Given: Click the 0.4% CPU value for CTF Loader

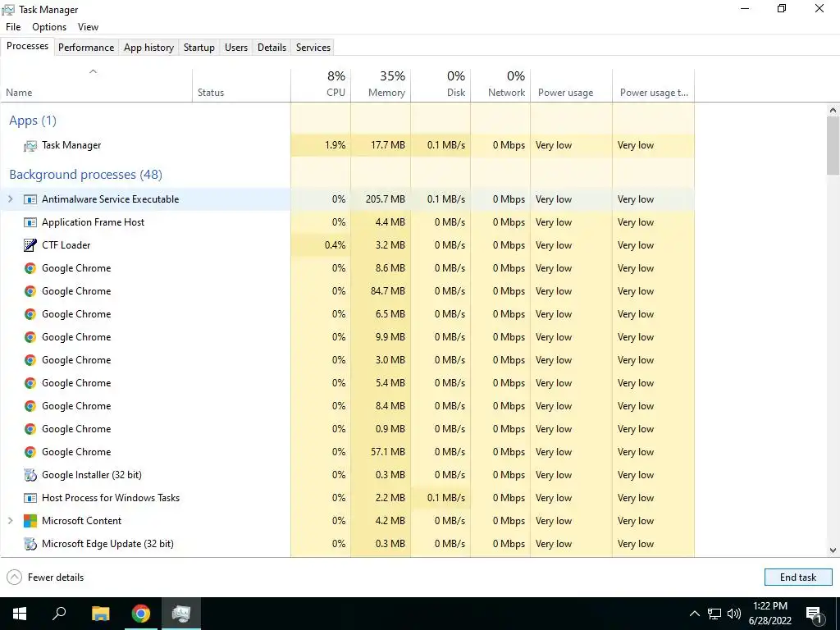Looking at the screenshot, I should tap(336, 245).
